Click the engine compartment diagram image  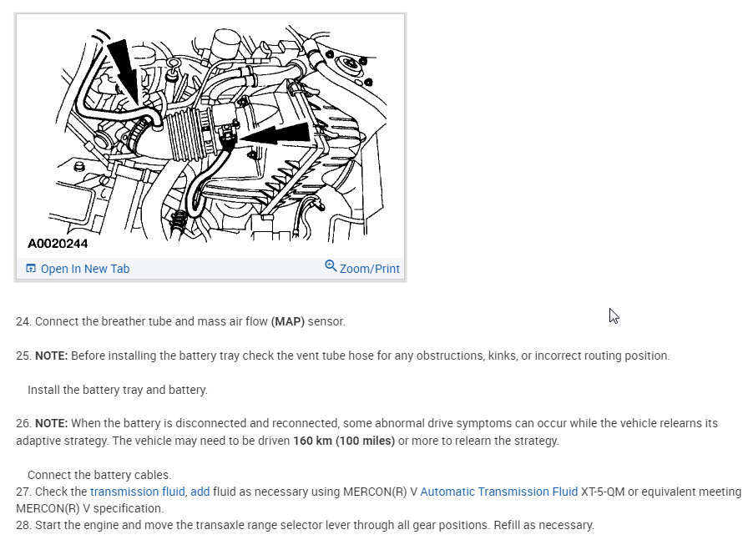[211, 133]
